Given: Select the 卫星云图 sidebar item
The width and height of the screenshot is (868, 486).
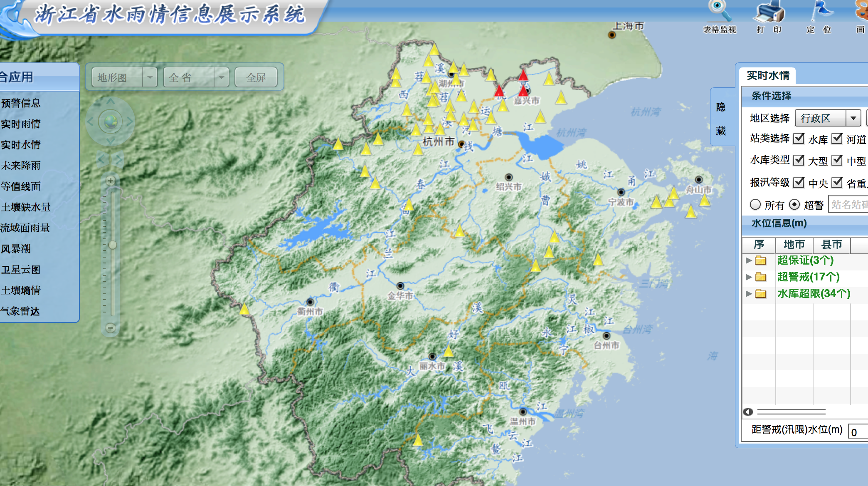Looking at the screenshot, I should (x=21, y=270).
